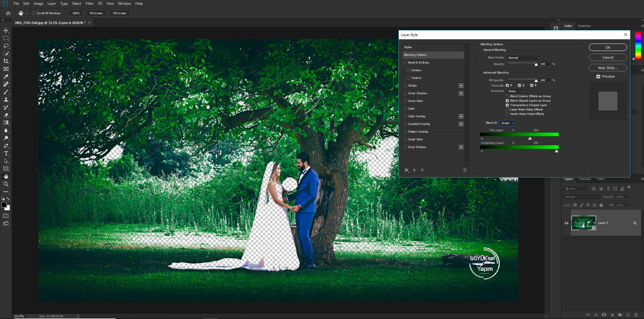Select the Eyedropper tool
Screen dimensions: 644x319
[6, 77]
